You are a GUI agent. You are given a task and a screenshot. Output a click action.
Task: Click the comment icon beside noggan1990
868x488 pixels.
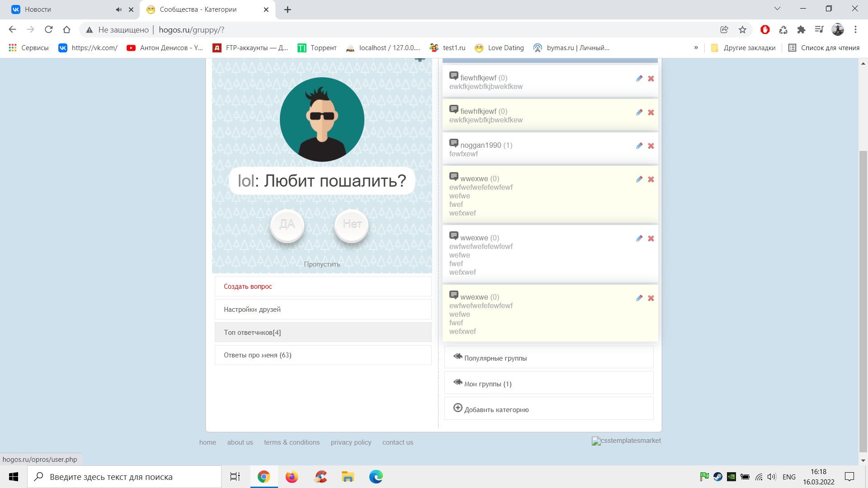[x=454, y=143]
